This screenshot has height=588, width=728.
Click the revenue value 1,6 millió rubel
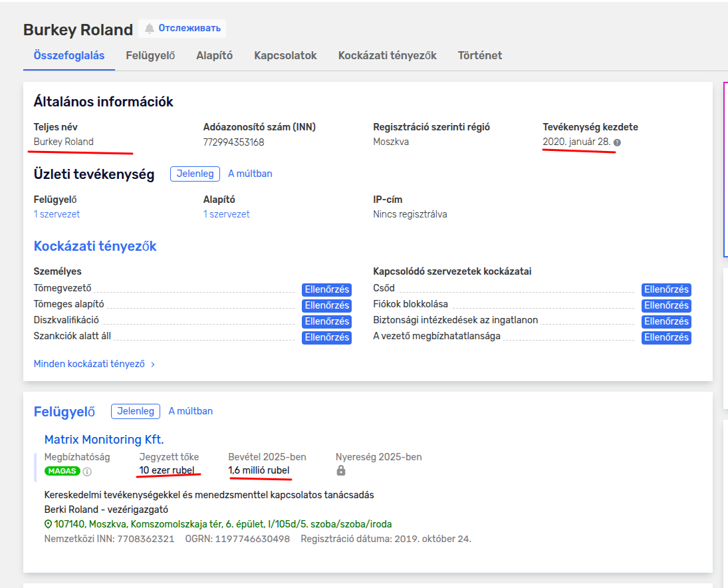[x=259, y=470]
